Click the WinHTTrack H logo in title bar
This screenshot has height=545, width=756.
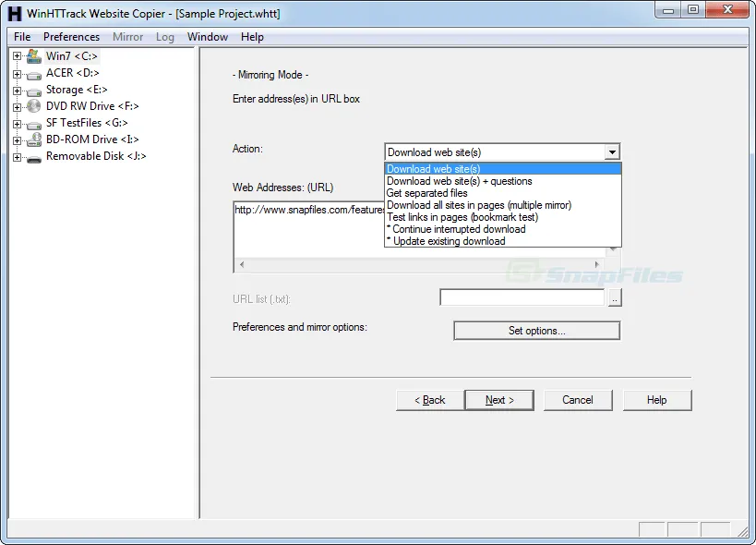tap(15, 14)
